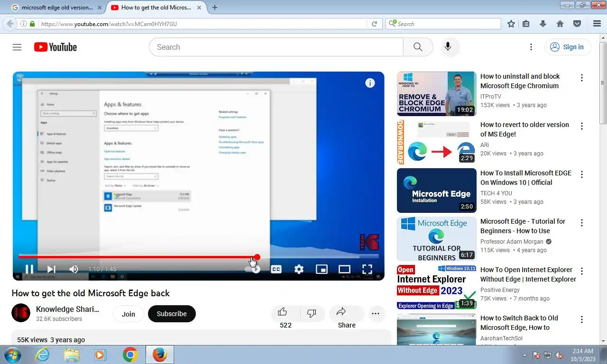Launch Internet Explorer from taskbar
607x364 pixels.
point(43,355)
